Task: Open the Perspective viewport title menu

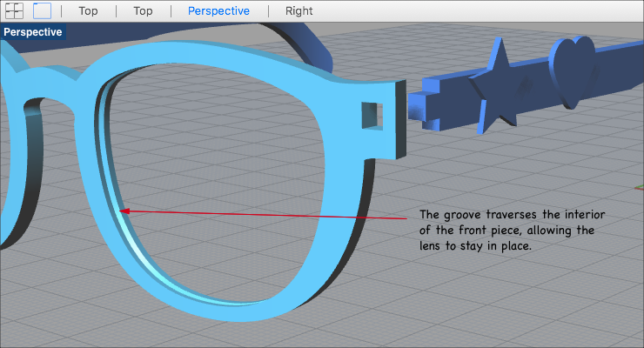Action: pos(33,32)
